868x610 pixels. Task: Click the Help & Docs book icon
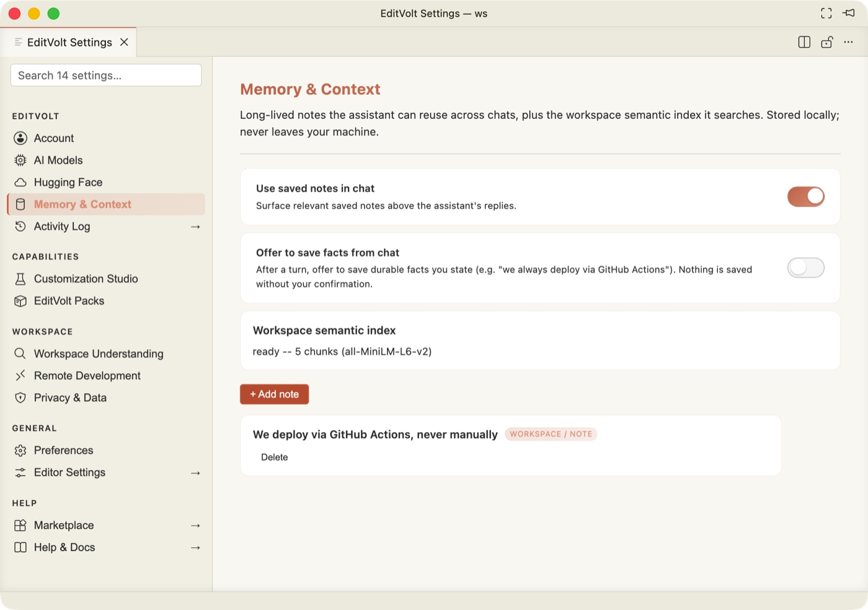click(x=20, y=547)
